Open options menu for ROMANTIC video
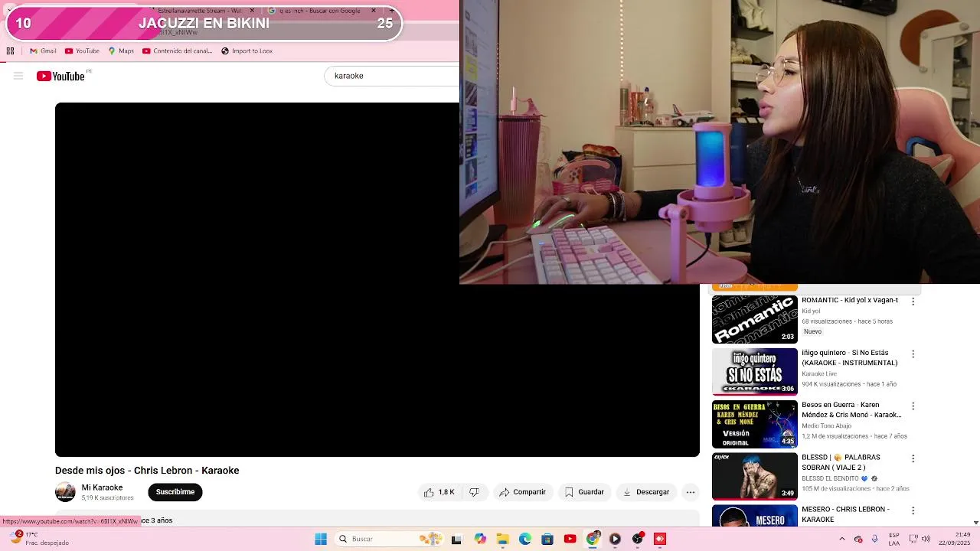The height and width of the screenshot is (551, 980). point(913,302)
